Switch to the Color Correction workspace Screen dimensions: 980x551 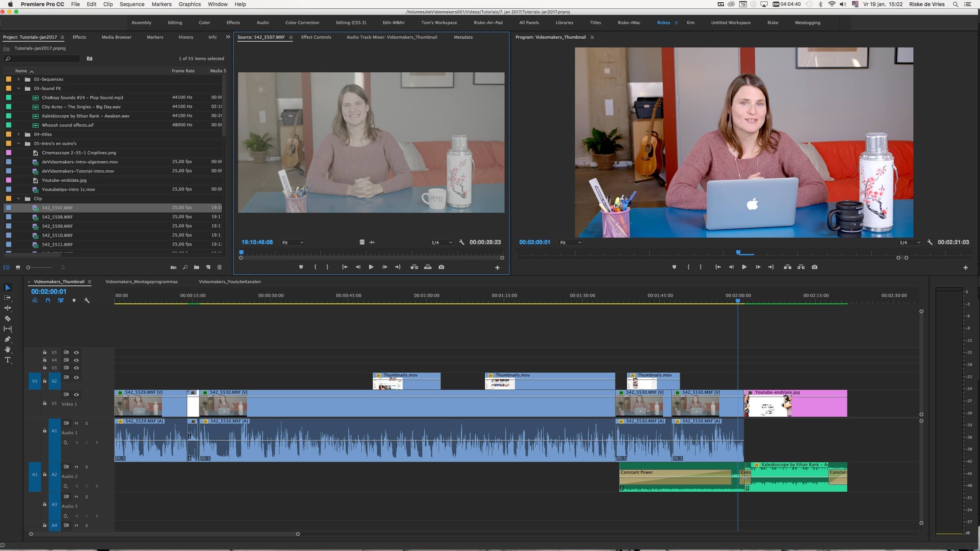click(x=302, y=22)
